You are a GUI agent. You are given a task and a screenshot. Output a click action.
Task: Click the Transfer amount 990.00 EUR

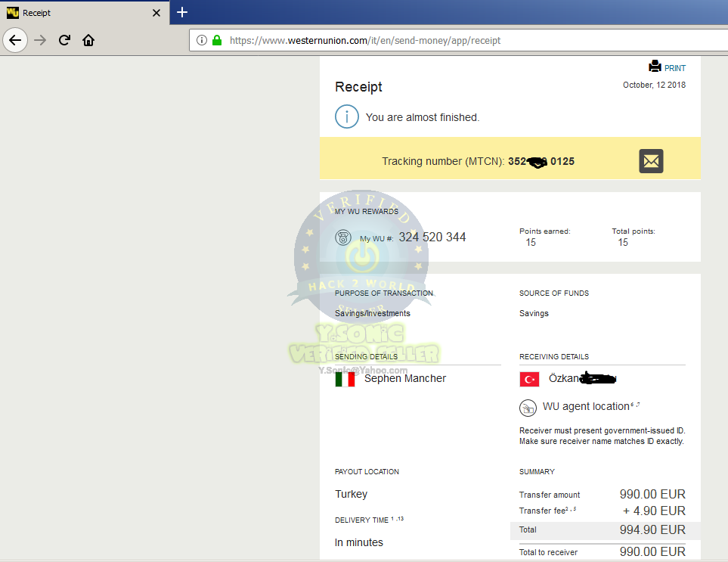click(x=652, y=494)
